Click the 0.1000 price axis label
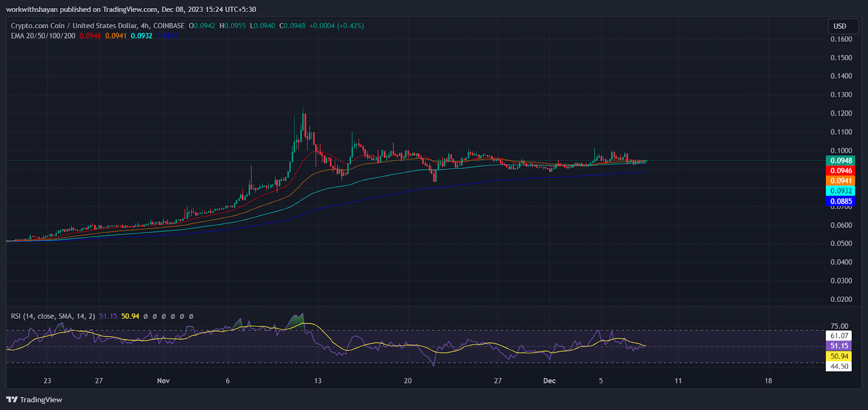This screenshot has width=868, height=410. (x=841, y=150)
